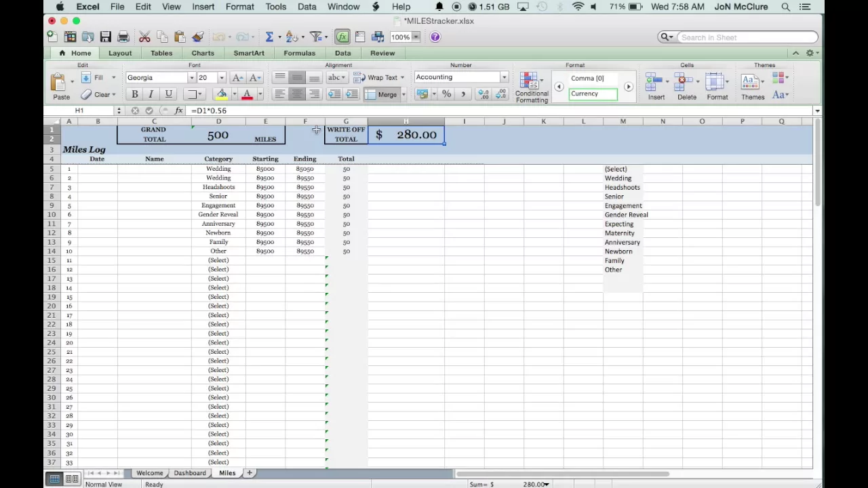
Task: Toggle bottom vertical alignment
Action: tap(314, 77)
